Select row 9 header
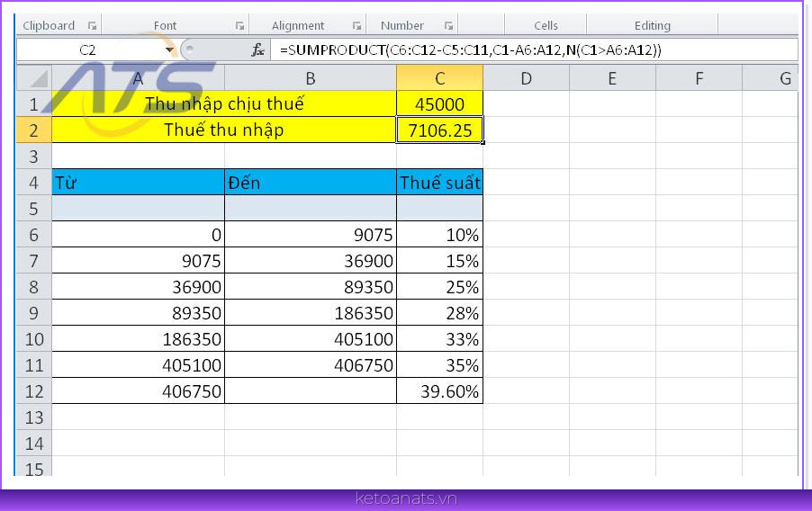 pyautogui.click(x=34, y=313)
